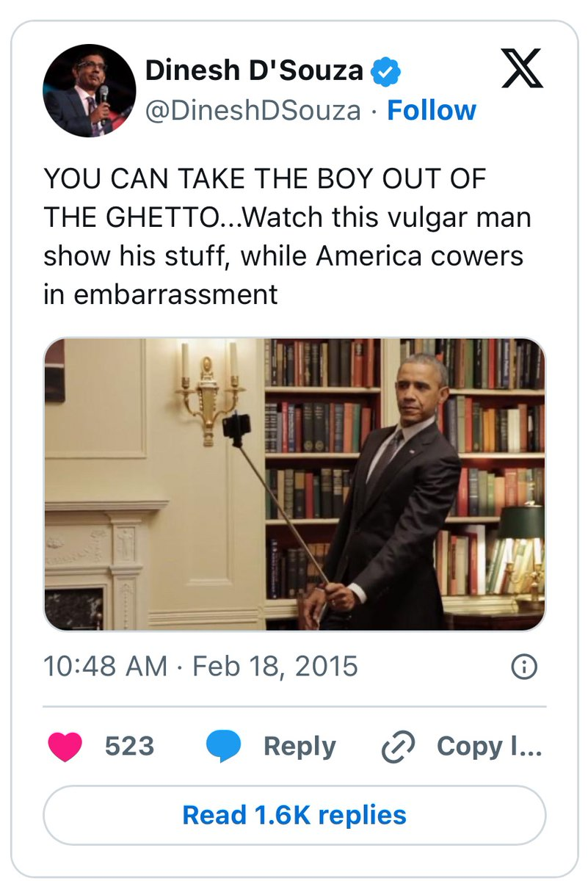
Task: Click the Feb 18, 2015 date
Action: pos(275,667)
